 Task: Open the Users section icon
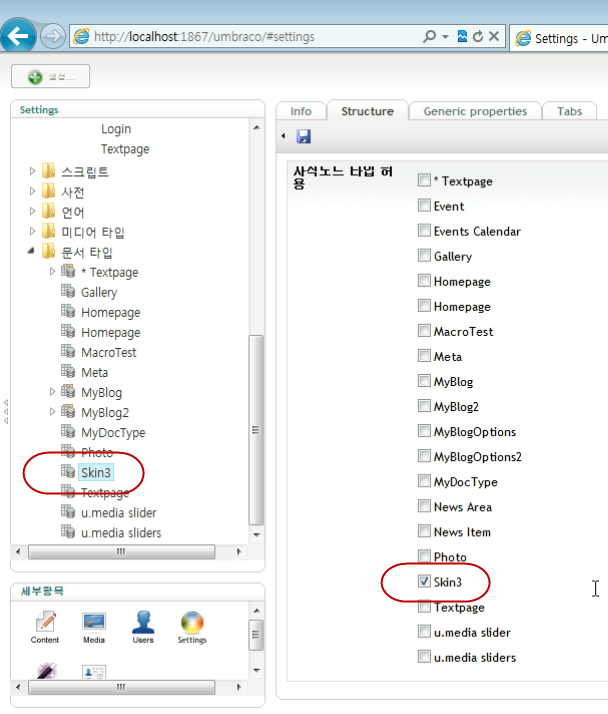(143, 627)
